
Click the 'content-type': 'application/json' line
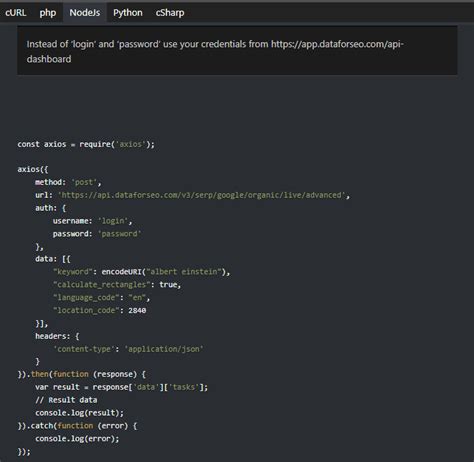tap(128, 349)
